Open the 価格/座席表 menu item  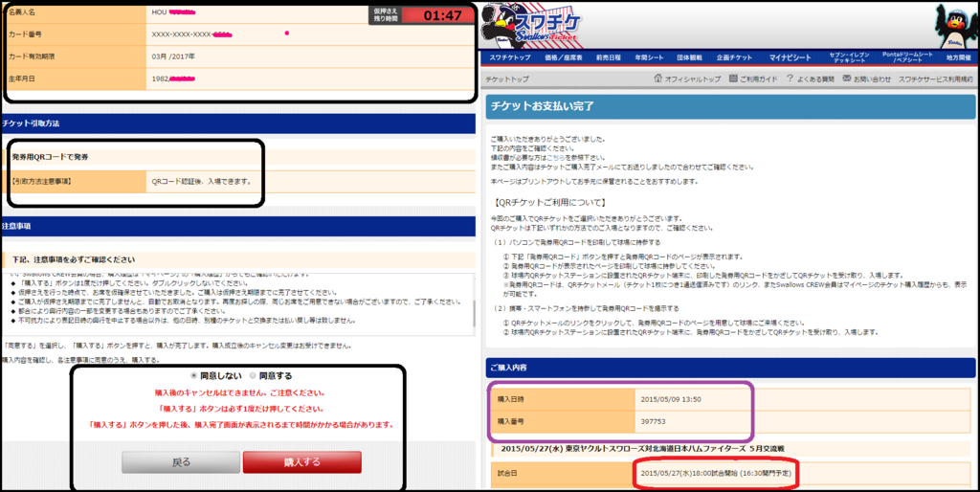(564, 57)
